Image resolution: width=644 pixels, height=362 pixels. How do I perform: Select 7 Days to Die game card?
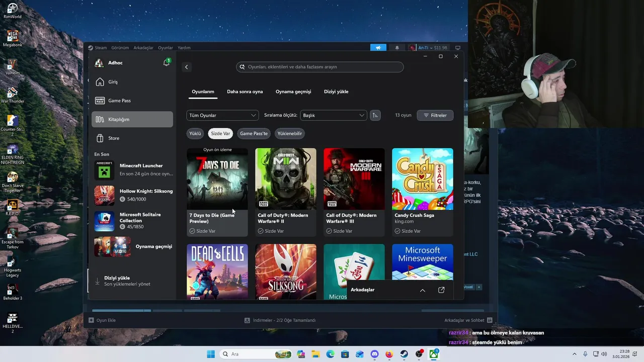pos(217,192)
